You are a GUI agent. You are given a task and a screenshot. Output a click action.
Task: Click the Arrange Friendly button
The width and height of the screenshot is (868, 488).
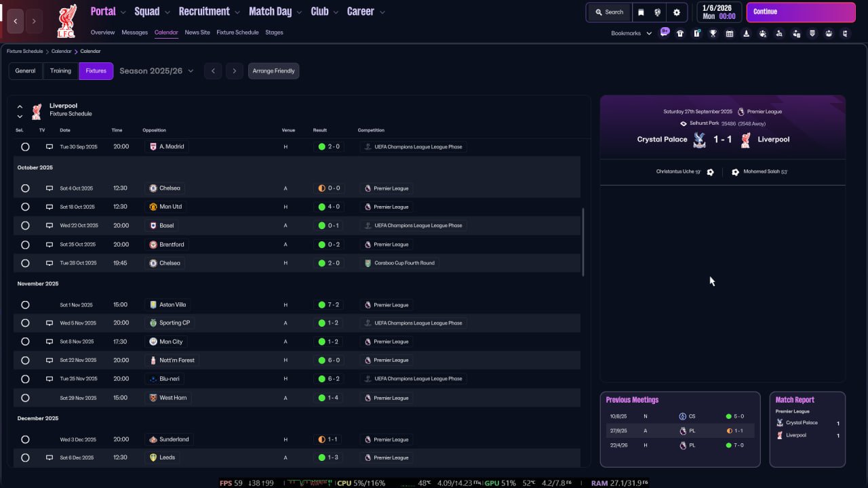click(274, 71)
